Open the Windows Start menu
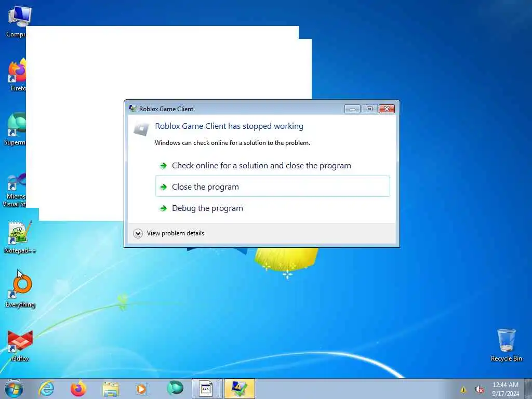The height and width of the screenshot is (399, 532). pos(14,389)
